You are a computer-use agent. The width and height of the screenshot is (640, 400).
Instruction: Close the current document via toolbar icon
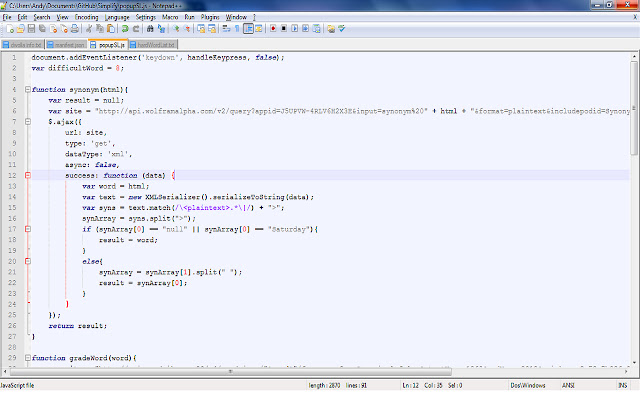click(53, 29)
